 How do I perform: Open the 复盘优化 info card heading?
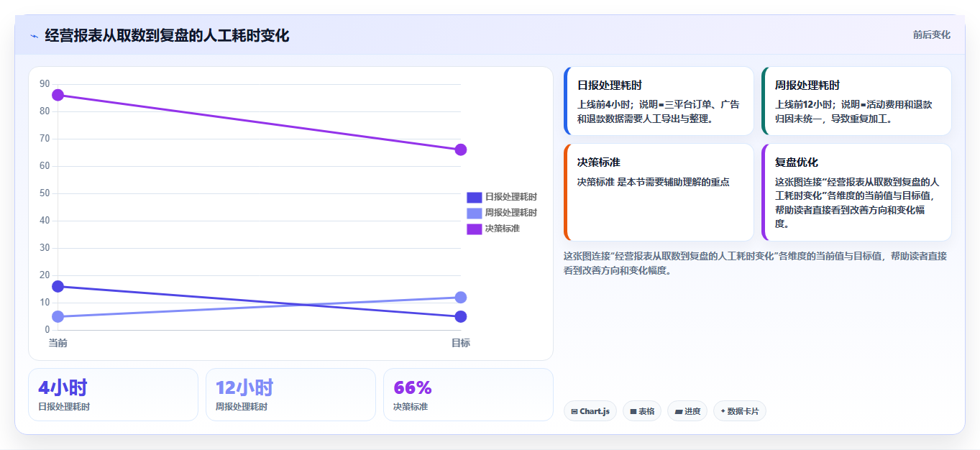[x=797, y=162]
